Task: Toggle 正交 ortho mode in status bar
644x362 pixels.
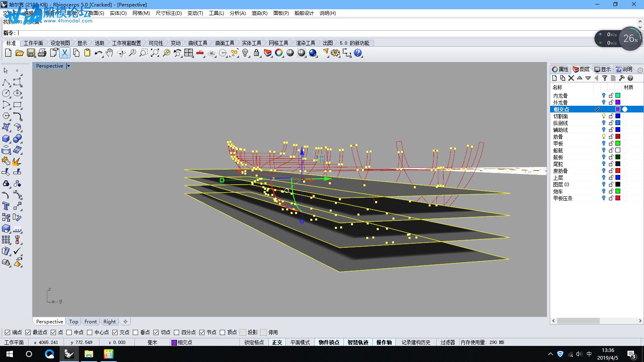Action: coord(277,342)
